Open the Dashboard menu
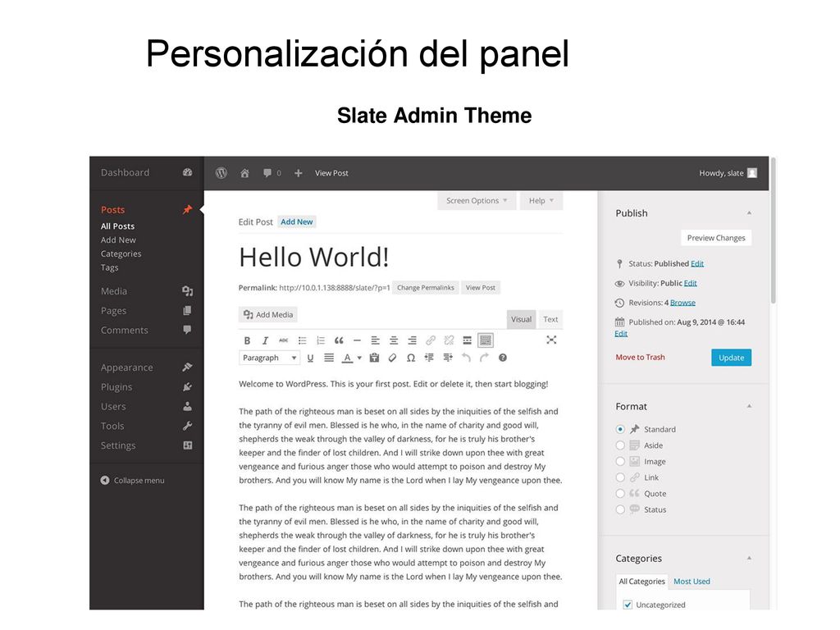The width and height of the screenshot is (840, 630). pos(146,172)
